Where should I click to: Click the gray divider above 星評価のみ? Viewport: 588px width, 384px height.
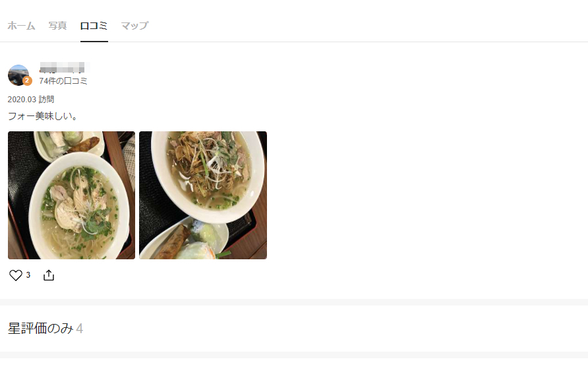point(294,302)
